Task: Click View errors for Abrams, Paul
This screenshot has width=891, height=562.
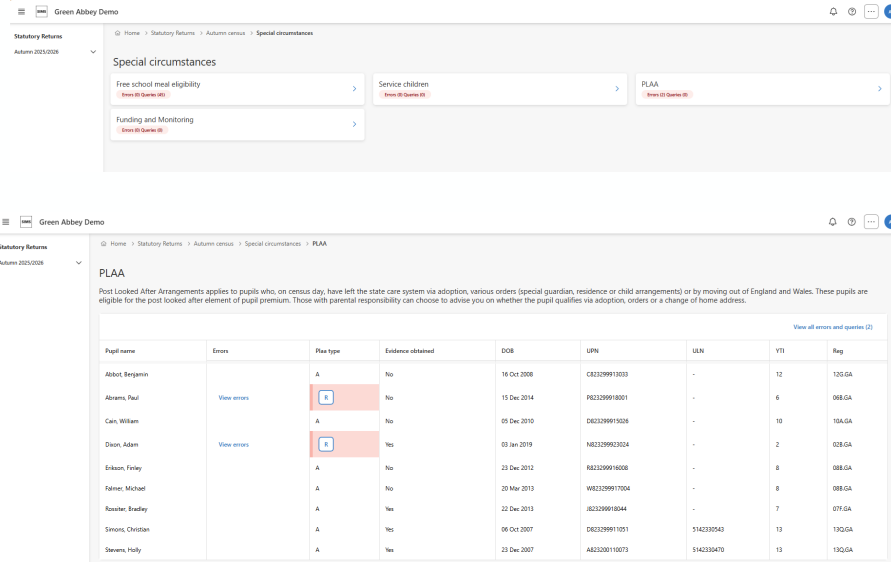Action: point(233,397)
